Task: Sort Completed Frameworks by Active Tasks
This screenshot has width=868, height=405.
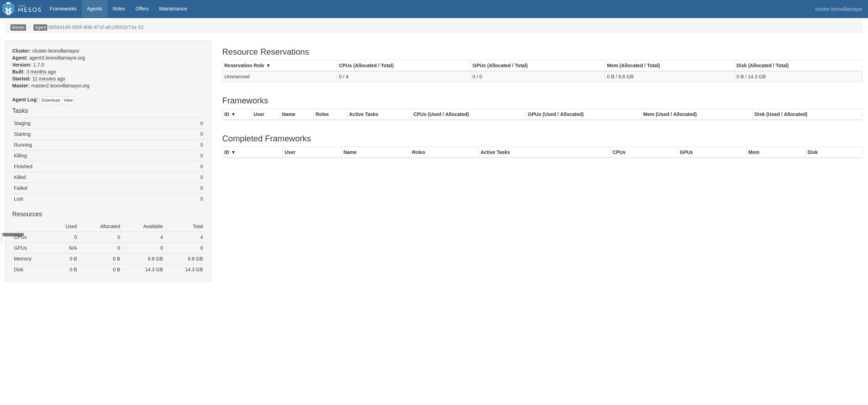Action: [x=545, y=152]
